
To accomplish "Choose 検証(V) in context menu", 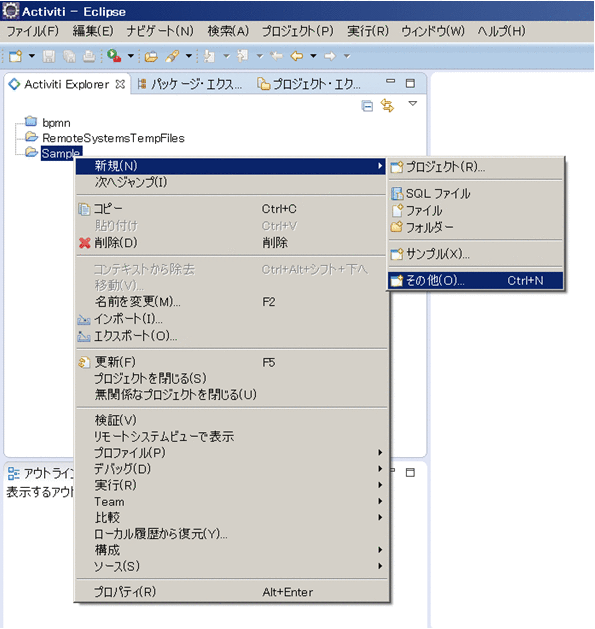I will point(231,420).
